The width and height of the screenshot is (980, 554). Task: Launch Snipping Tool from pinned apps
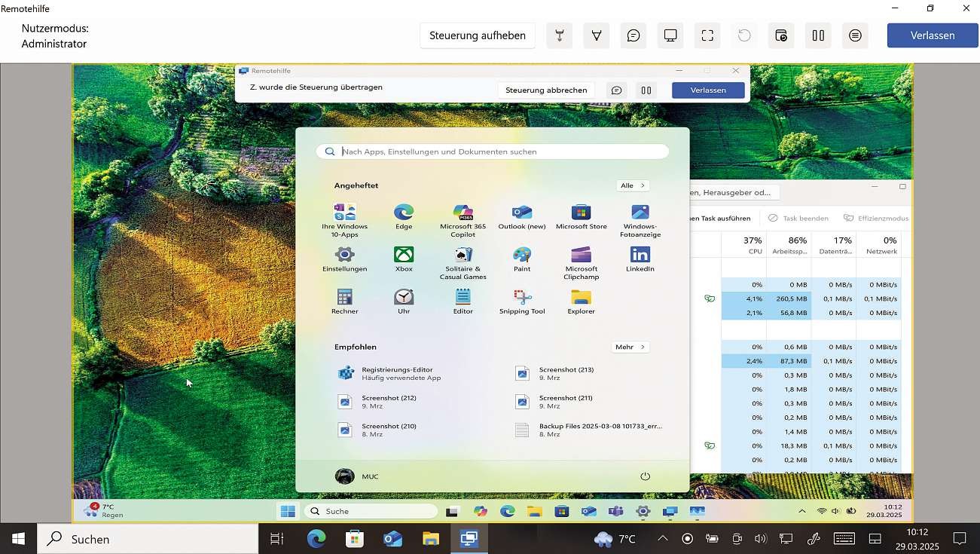coord(522,301)
